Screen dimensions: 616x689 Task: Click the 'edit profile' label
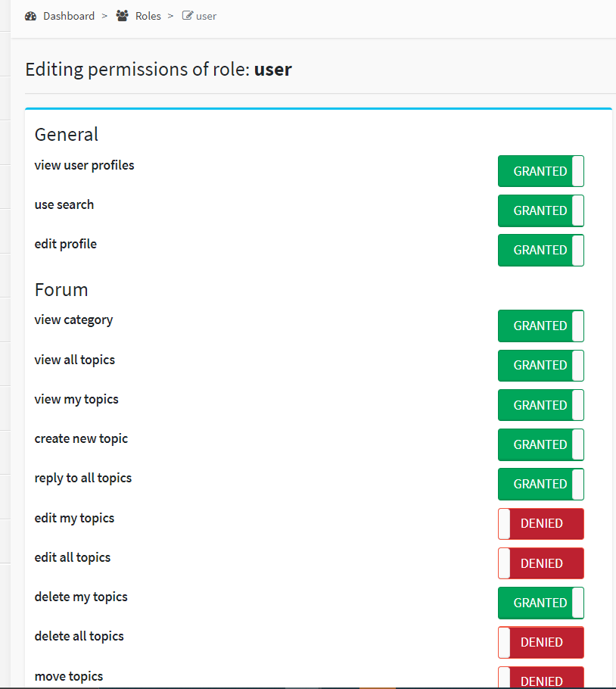pyautogui.click(x=66, y=244)
